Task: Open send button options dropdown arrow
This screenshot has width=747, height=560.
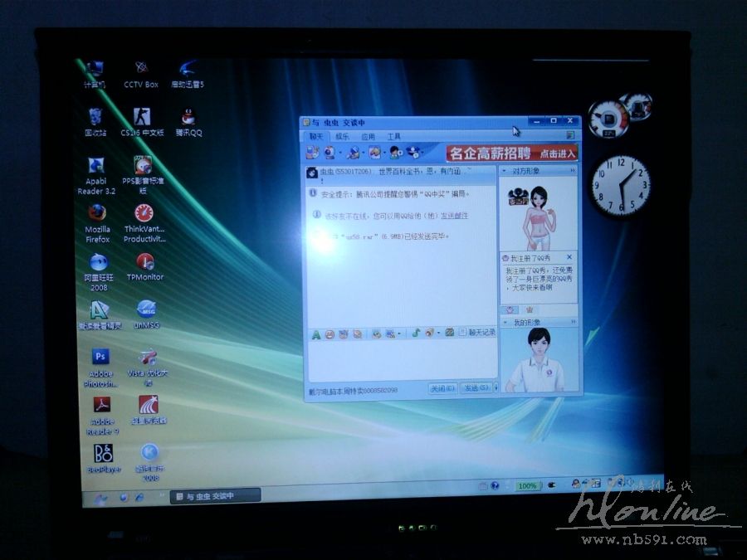Action: coord(496,387)
